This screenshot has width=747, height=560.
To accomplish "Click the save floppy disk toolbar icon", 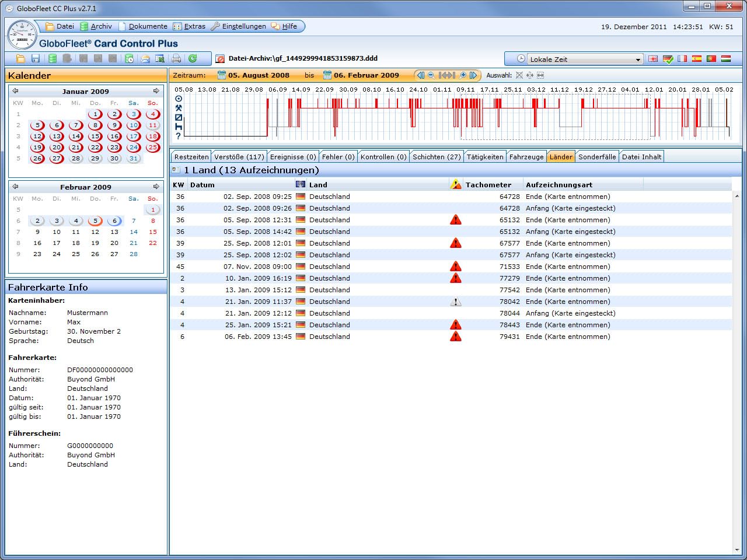I will [x=36, y=59].
